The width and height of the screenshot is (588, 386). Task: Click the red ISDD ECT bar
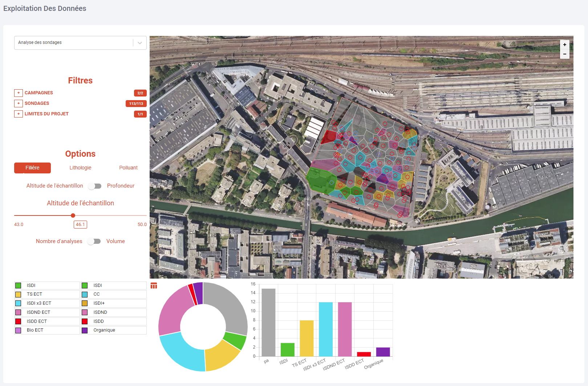point(364,354)
